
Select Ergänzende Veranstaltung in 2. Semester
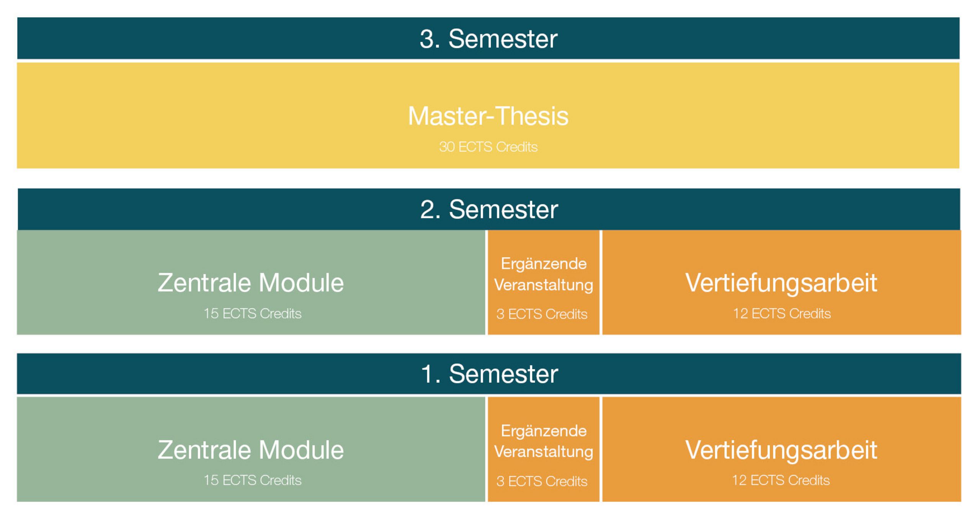pyautogui.click(x=544, y=274)
